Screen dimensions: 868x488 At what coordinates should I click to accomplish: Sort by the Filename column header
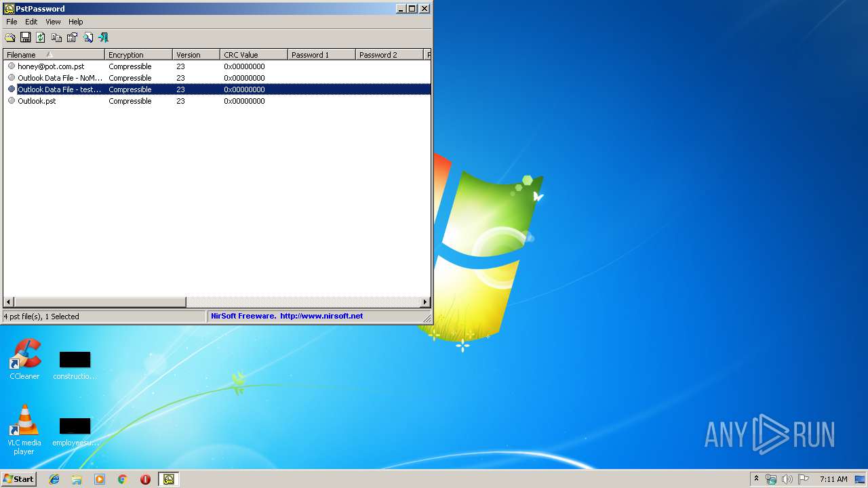[x=54, y=54]
